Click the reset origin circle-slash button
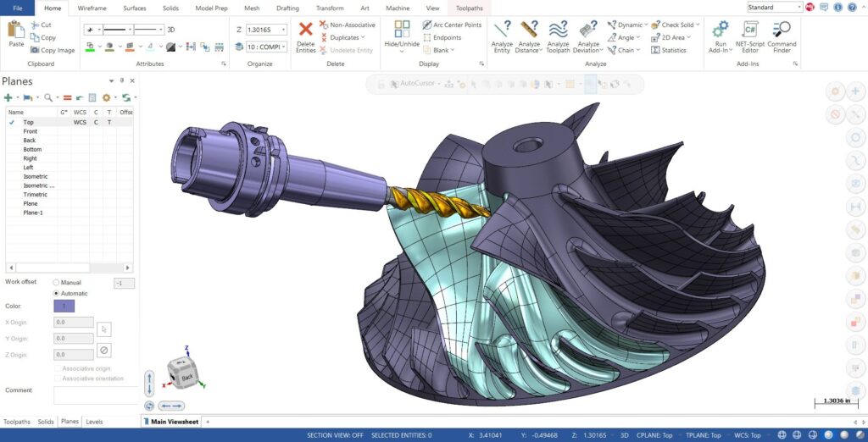Image resolution: width=868 pixels, height=442 pixels. (x=104, y=351)
